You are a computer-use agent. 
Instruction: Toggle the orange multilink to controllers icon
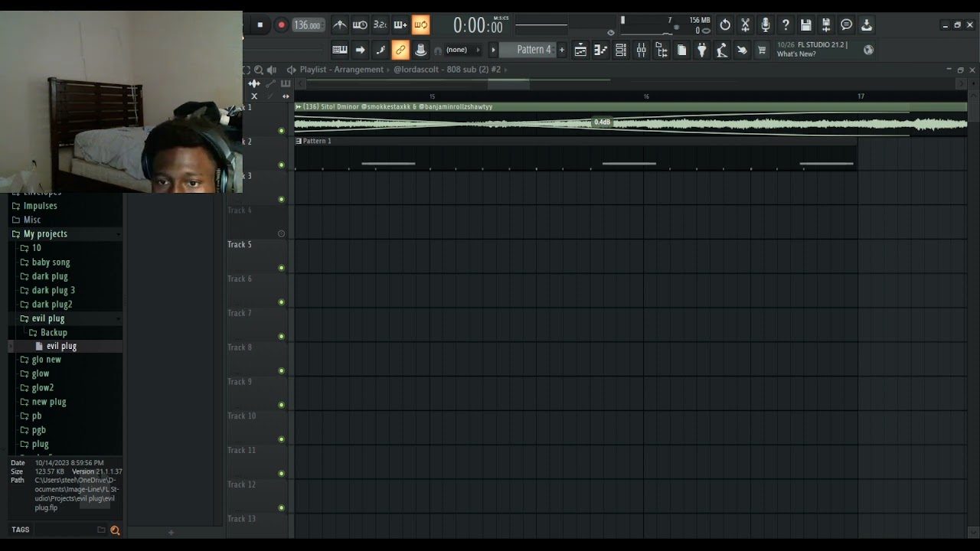(400, 51)
